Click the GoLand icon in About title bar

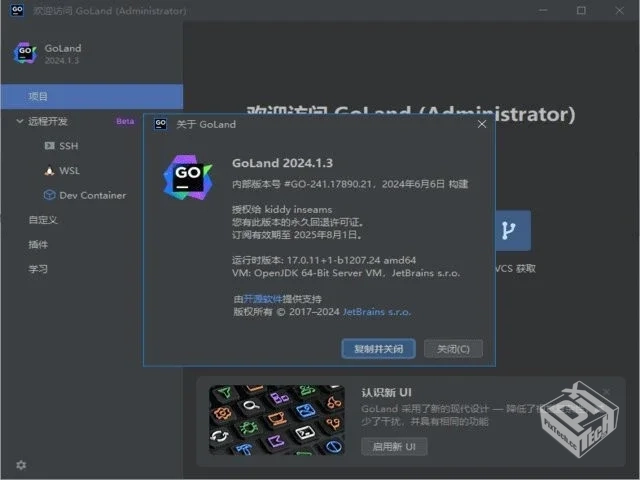pos(160,124)
